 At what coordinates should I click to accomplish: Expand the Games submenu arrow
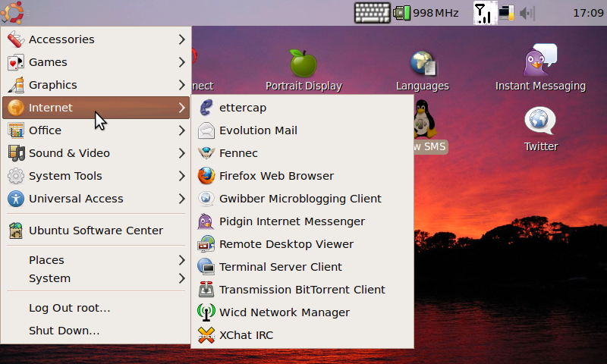181,62
